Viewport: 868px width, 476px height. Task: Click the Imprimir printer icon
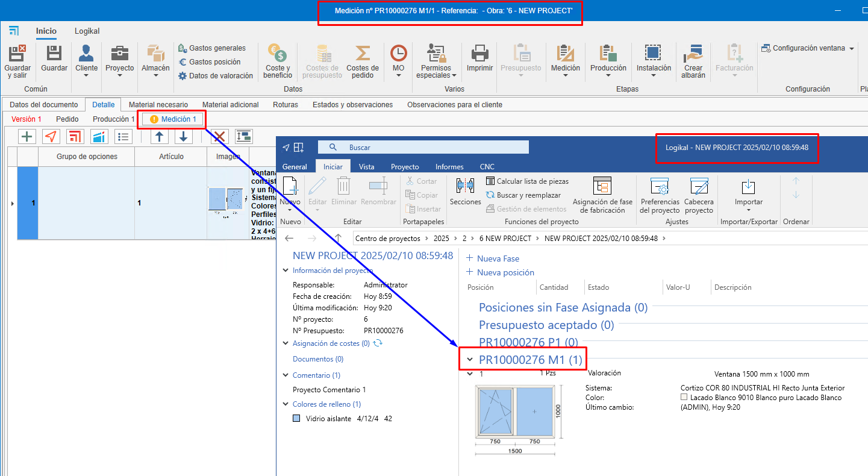pyautogui.click(x=479, y=53)
